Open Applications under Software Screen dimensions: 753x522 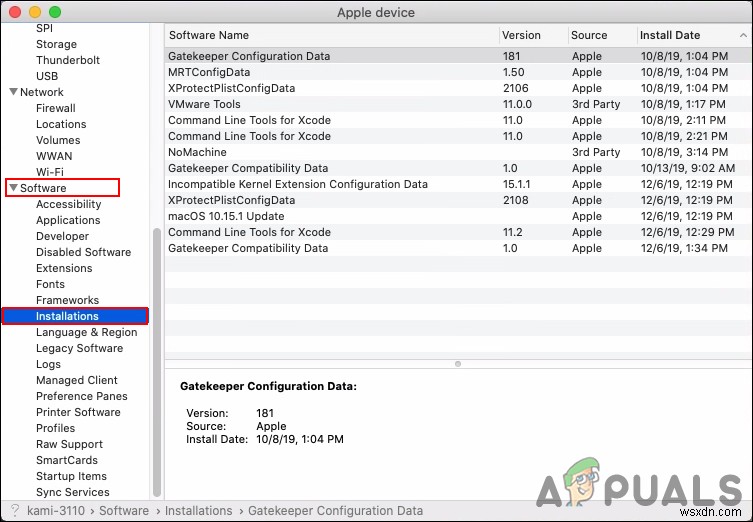click(x=68, y=220)
